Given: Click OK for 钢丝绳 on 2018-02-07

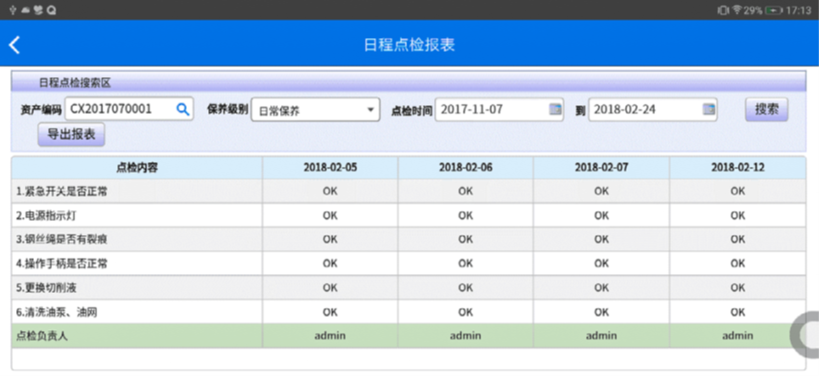Looking at the screenshot, I should click(x=601, y=239).
